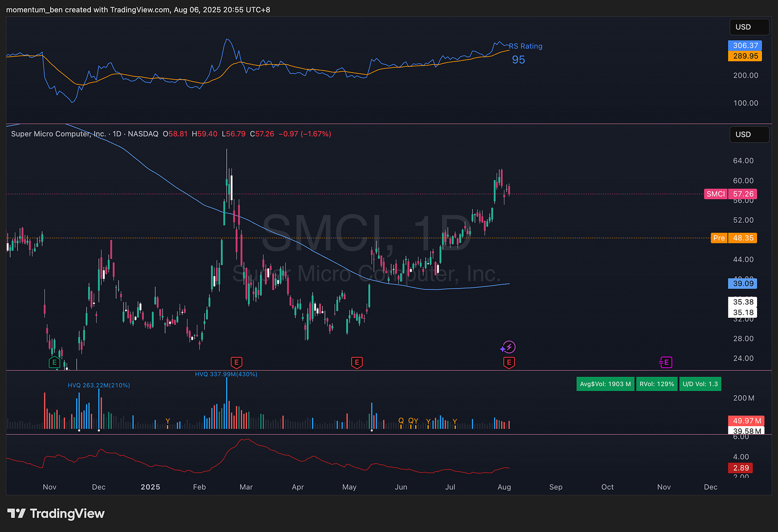Click the 60.00 price axis label
Image resolution: width=778 pixels, height=532 pixels.
pos(743,180)
